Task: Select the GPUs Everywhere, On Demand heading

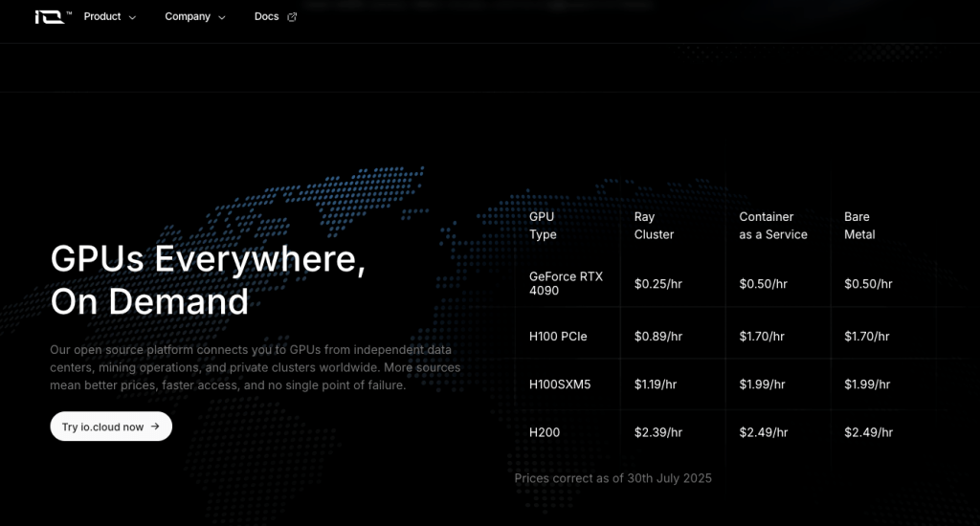Action: click(x=208, y=280)
